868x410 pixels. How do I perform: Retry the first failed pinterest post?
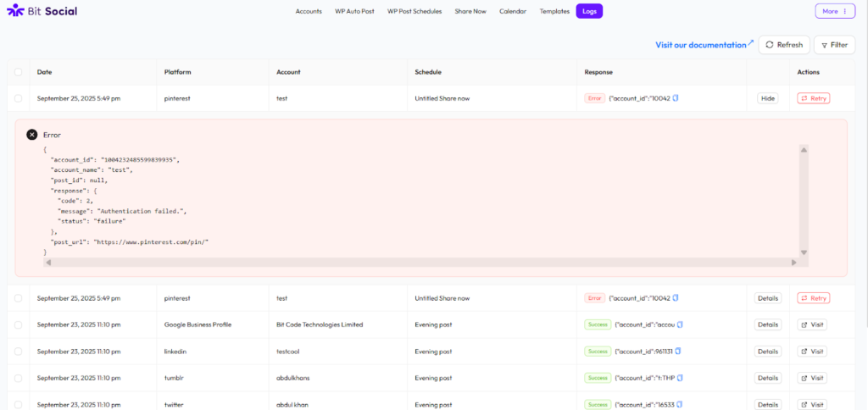coord(813,98)
